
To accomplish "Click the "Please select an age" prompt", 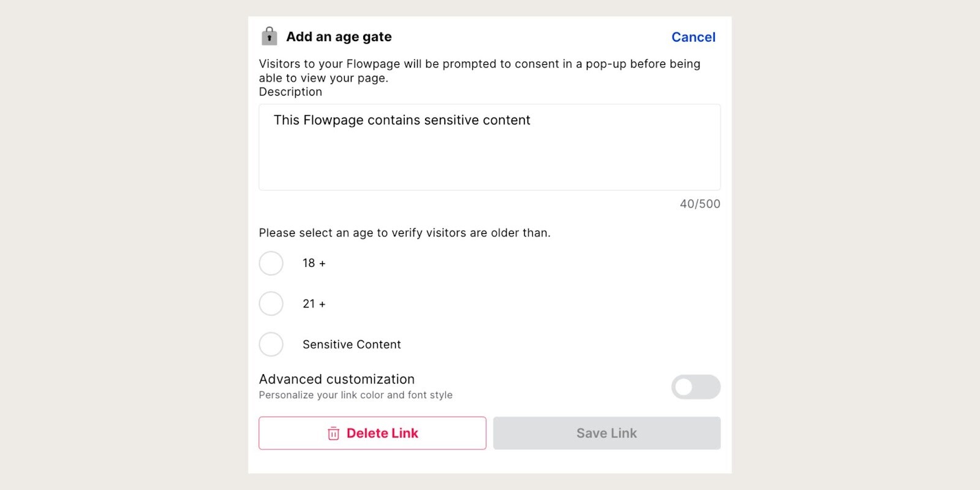I will pos(404,233).
